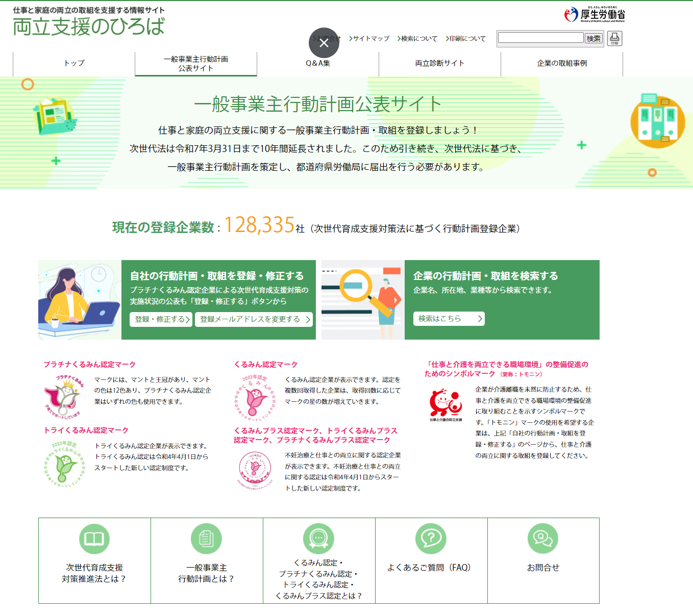Open the FAQ question mark icon
This screenshot has width=693, height=616.
click(431, 538)
